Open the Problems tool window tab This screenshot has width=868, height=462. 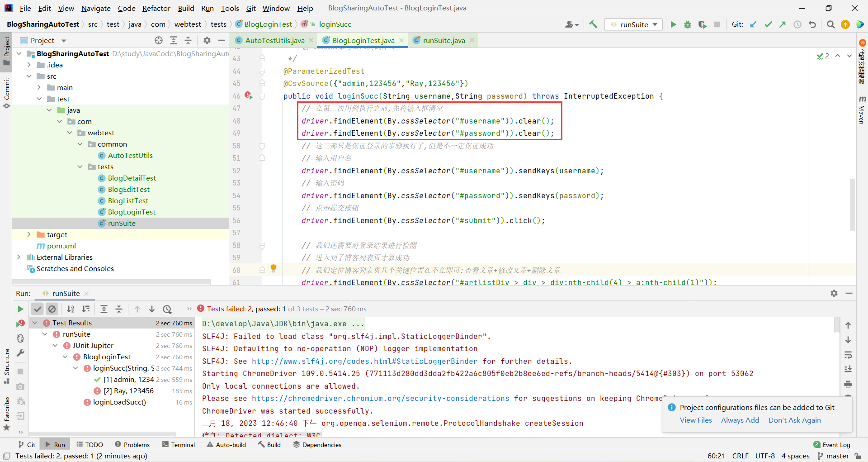pyautogui.click(x=132, y=445)
